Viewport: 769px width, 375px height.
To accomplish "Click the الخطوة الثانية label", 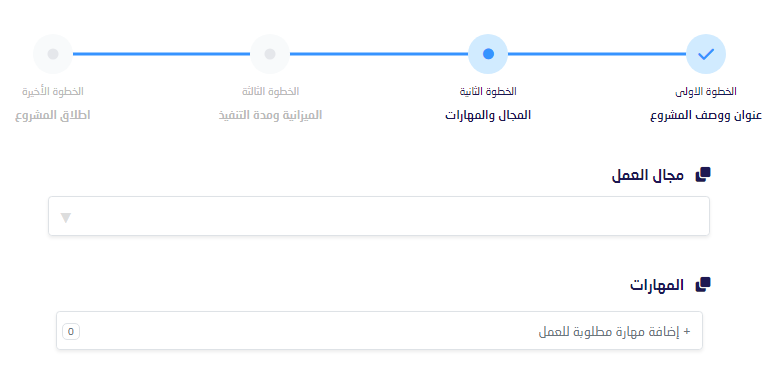I will [x=488, y=92].
